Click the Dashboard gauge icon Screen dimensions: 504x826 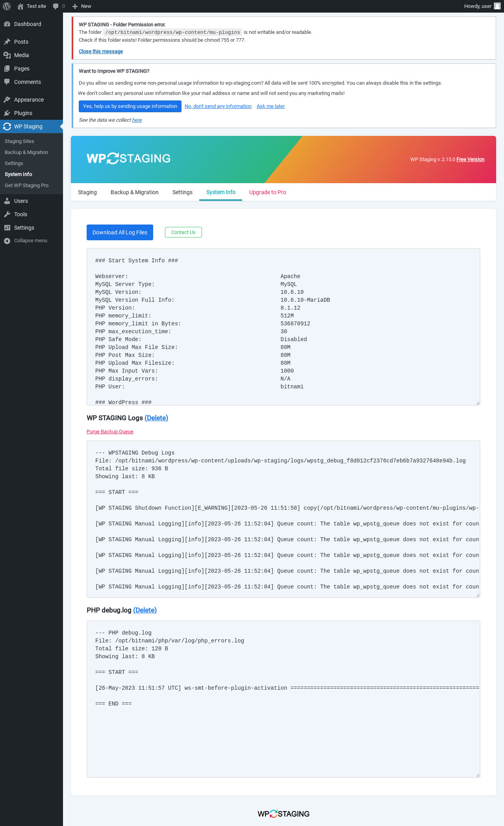7,24
